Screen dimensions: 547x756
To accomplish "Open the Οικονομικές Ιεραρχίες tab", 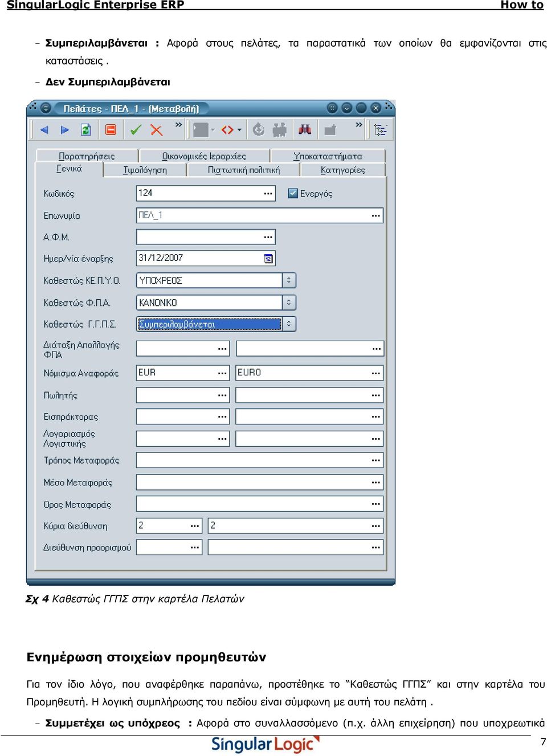I will tap(204, 156).
